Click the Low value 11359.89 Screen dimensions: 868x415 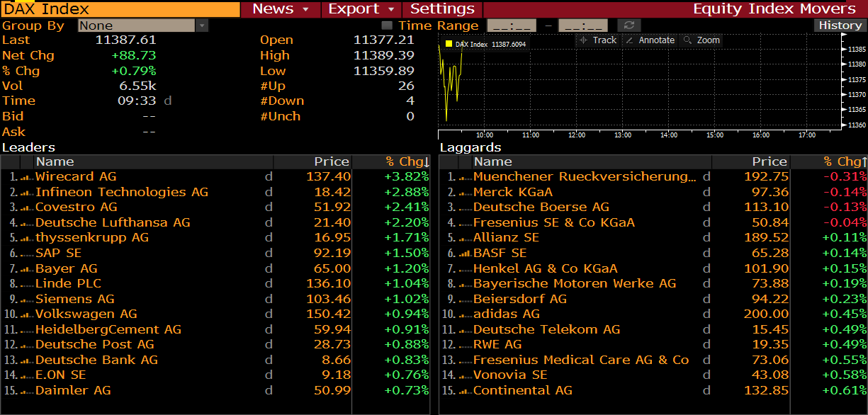383,72
